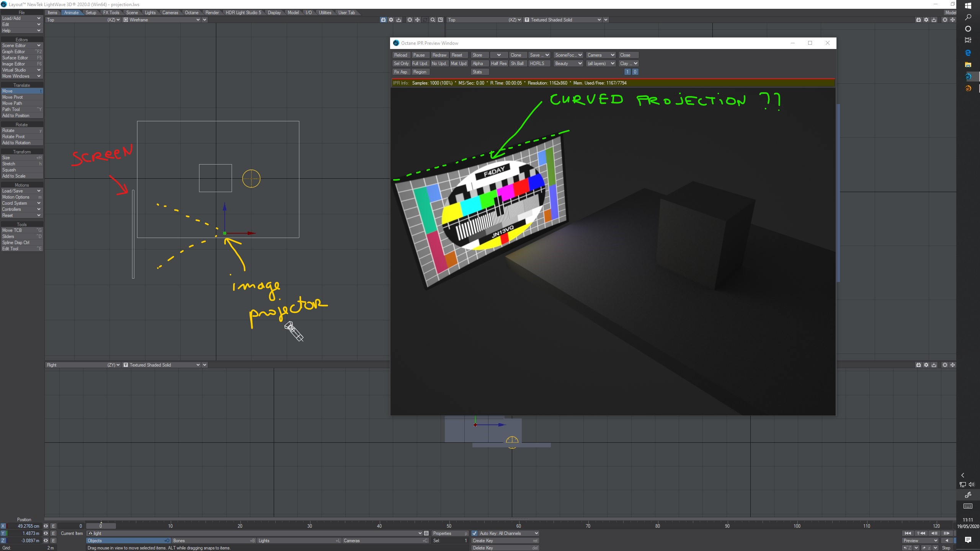This screenshot has height=551, width=980.
Task: Click top-left viewport maximize layout icon
Action: 441,20
